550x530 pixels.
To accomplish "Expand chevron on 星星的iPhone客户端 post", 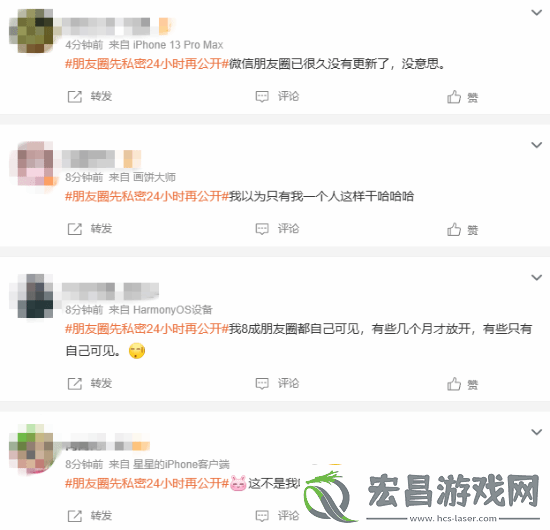I will pos(537,432).
